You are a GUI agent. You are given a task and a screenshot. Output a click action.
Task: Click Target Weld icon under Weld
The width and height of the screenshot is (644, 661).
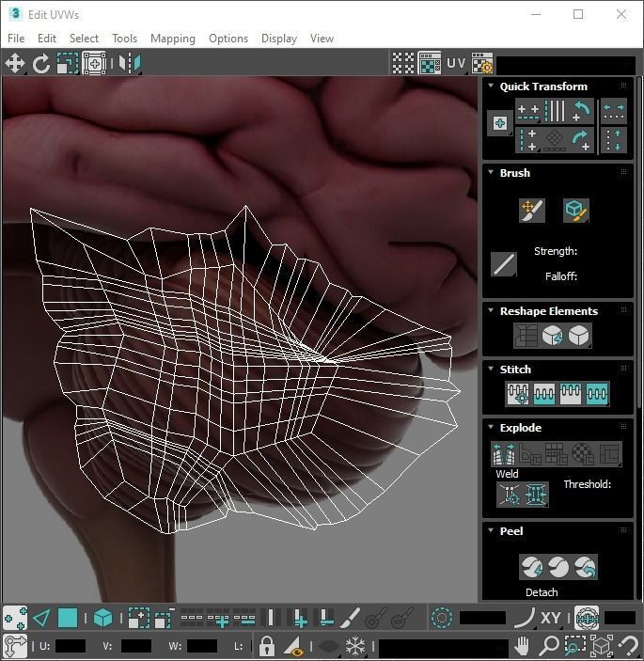[x=510, y=494]
